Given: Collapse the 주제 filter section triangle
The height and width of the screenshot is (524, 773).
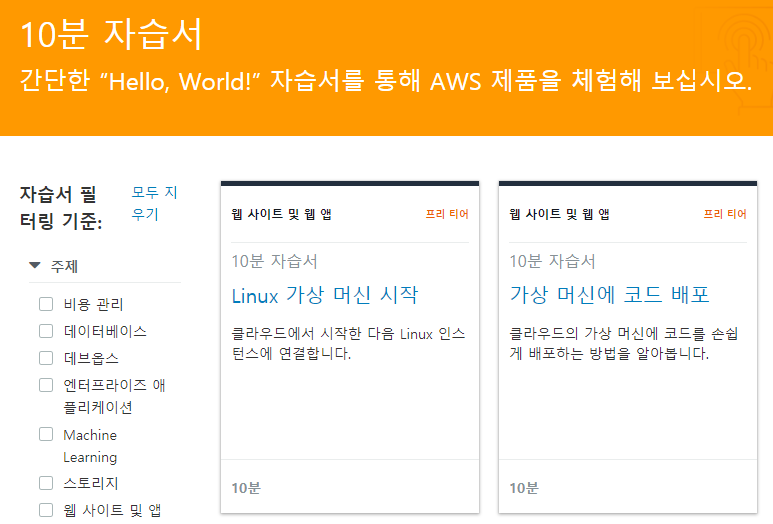Looking at the screenshot, I should click(x=35, y=266).
